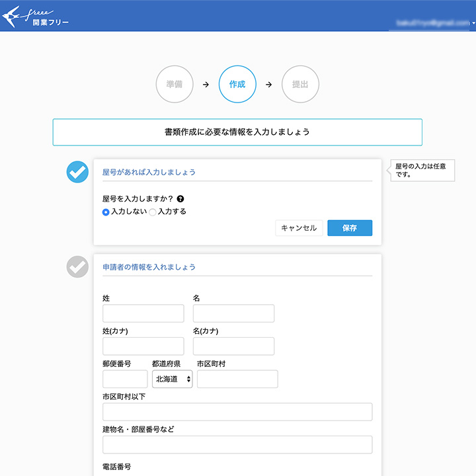Focus the 名(カナ) input field
Image resolution: width=476 pixels, height=476 pixels.
point(234,346)
